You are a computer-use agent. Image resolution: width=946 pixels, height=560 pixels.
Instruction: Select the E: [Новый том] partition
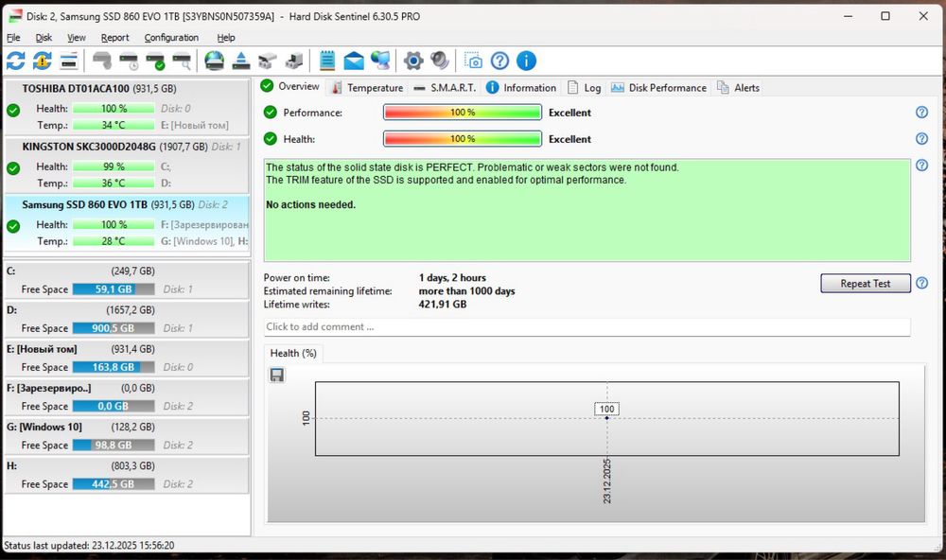click(128, 358)
